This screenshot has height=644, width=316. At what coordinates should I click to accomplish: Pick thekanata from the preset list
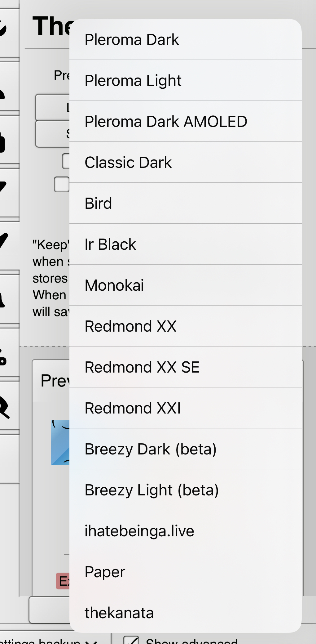click(x=185, y=613)
